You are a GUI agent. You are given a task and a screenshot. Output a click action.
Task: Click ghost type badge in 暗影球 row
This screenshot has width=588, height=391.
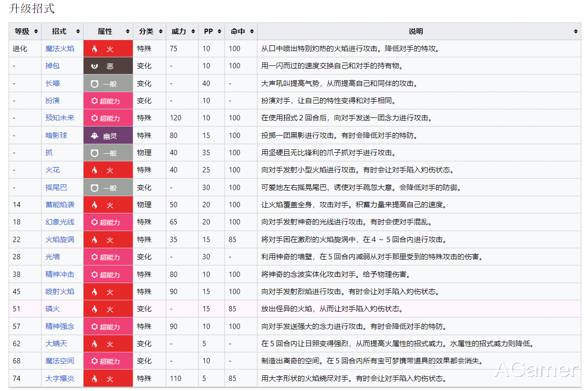click(x=108, y=136)
